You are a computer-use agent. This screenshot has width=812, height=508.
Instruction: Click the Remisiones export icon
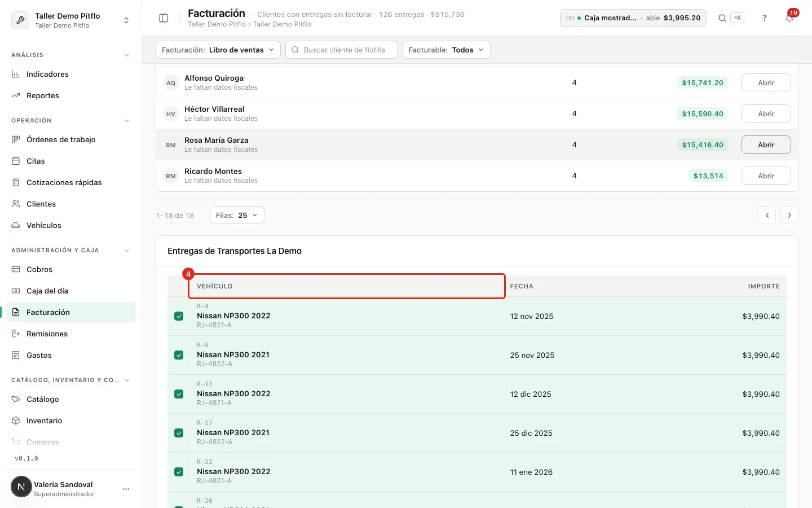pyautogui.click(x=16, y=334)
